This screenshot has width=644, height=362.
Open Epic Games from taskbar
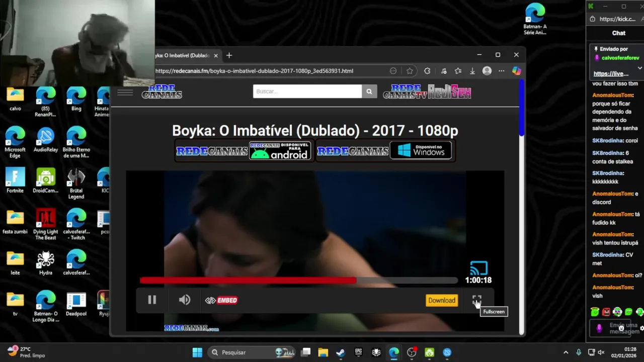(358, 352)
